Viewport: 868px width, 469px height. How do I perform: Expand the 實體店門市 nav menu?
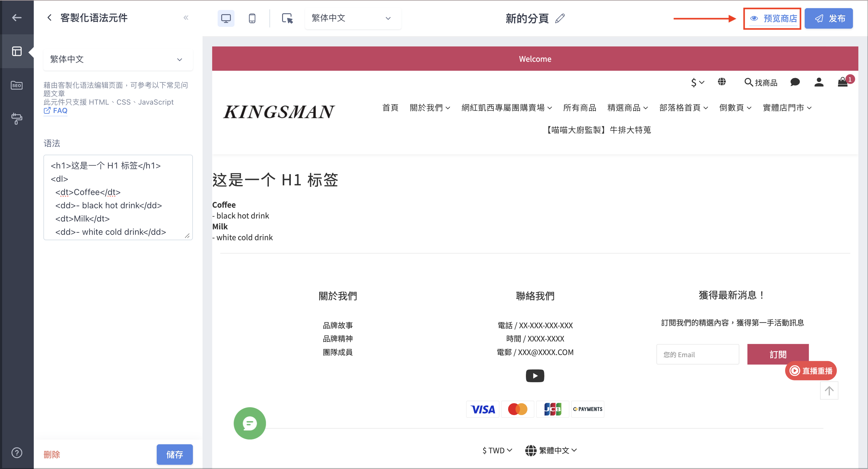coord(787,108)
